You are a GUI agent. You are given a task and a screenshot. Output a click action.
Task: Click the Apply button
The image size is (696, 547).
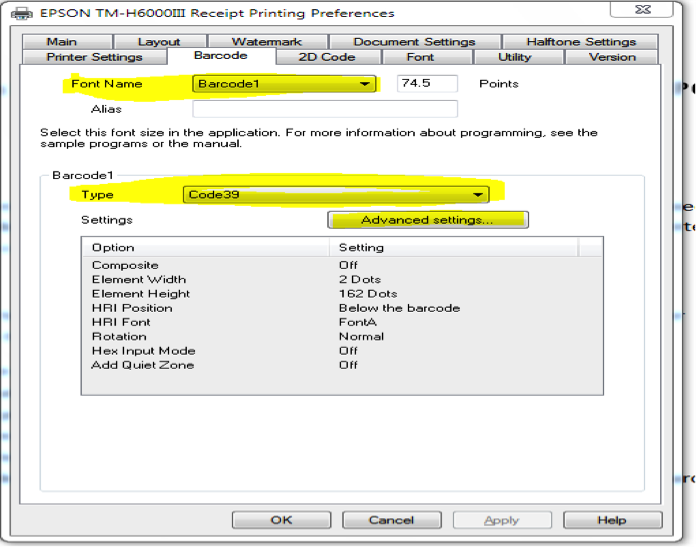(x=502, y=520)
